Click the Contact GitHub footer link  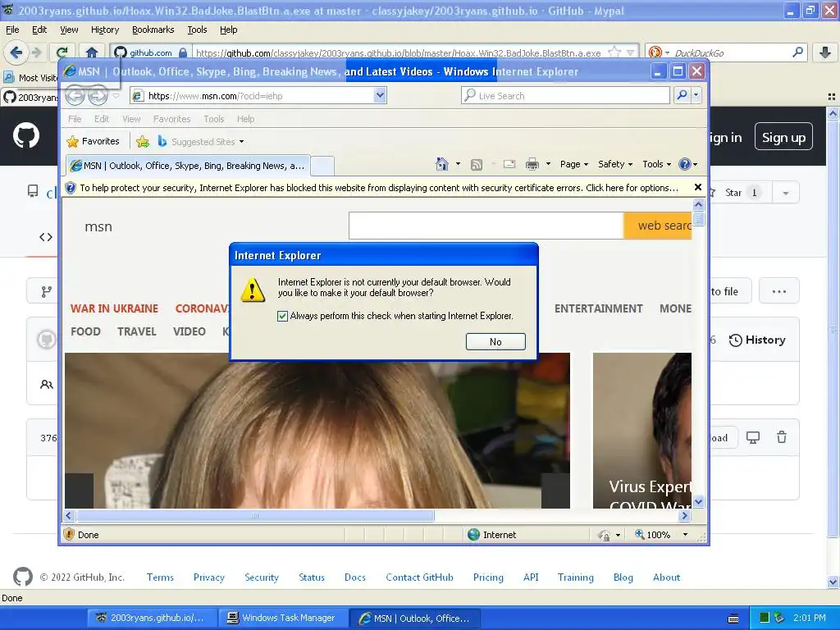(419, 577)
